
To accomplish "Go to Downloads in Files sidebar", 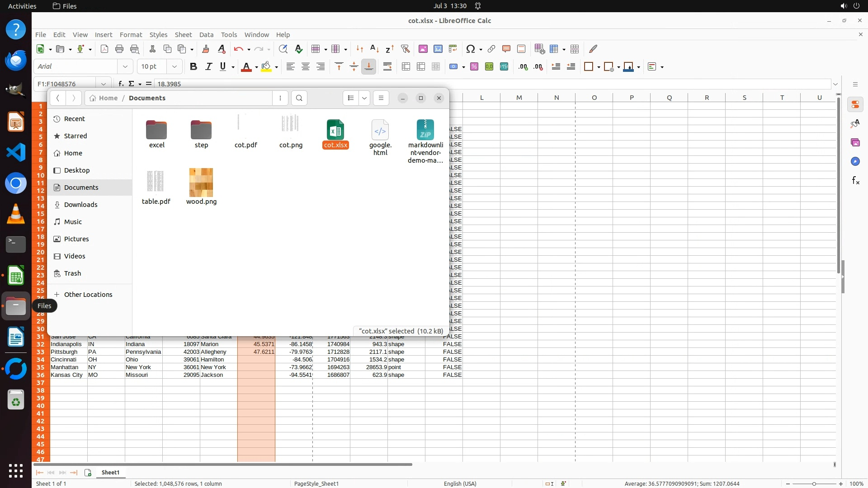I will pyautogui.click(x=80, y=205).
